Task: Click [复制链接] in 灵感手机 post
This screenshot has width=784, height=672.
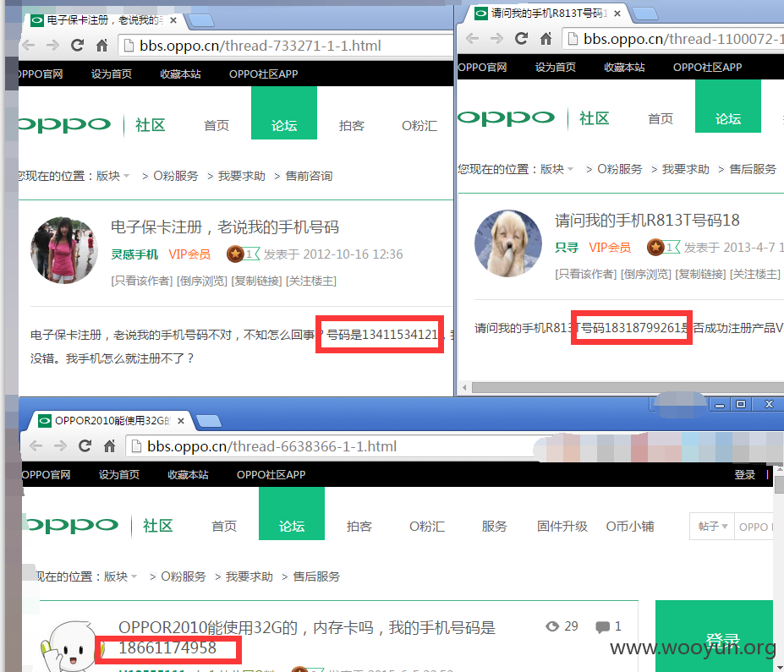Action: 256,281
